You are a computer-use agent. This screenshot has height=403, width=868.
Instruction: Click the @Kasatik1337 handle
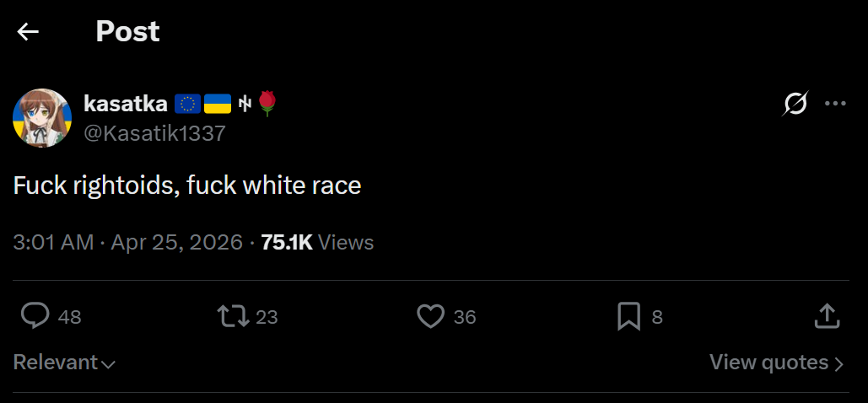[154, 132]
